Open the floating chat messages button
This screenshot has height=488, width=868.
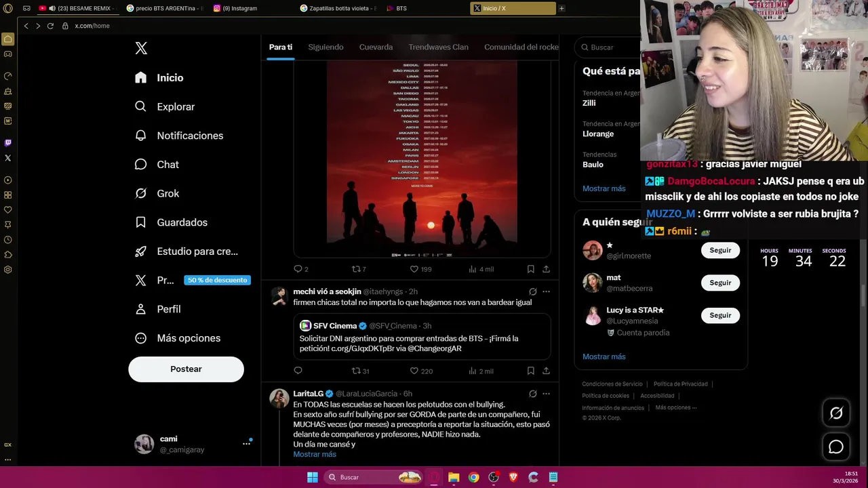(836, 447)
